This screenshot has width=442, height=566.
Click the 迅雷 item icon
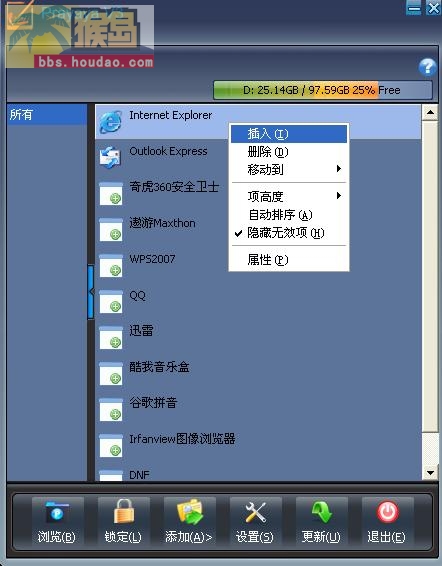[111, 338]
